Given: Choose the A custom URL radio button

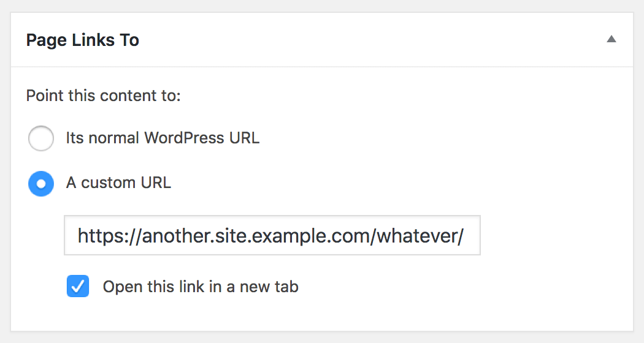Looking at the screenshot, I should coord(41,183).
